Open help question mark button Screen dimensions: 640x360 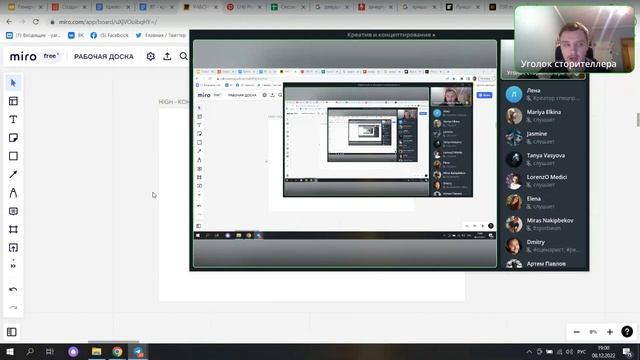pos(627,332)
